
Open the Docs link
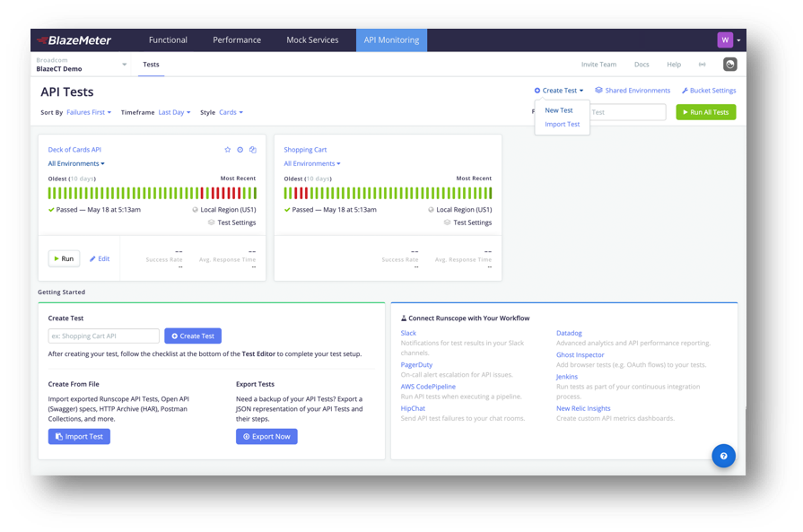642,65
